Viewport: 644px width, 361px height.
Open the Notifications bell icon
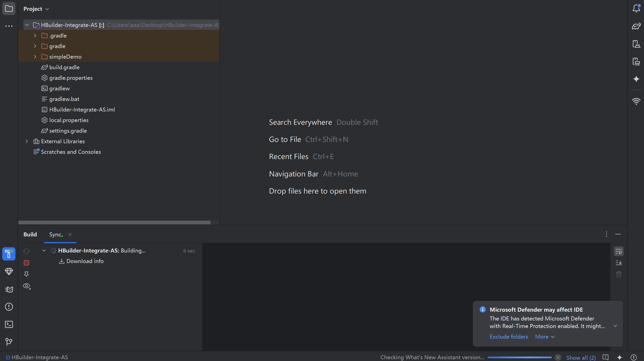pos(636,9)
